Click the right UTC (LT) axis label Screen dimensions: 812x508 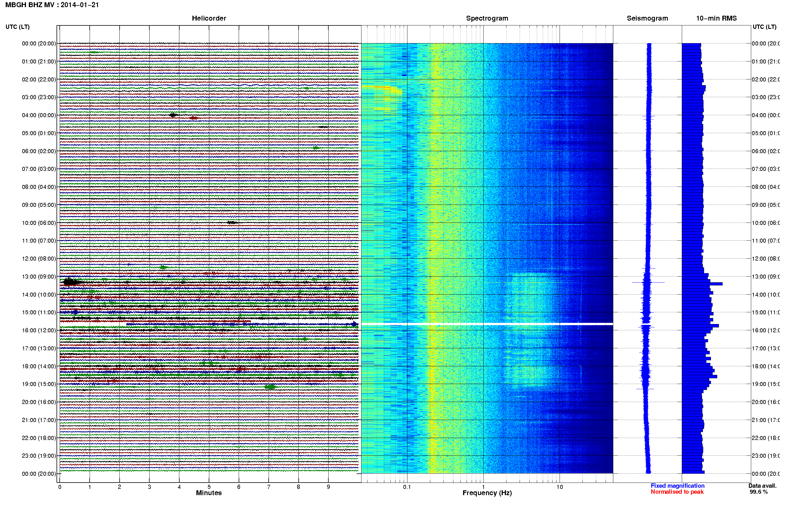(x=764, y=27)
